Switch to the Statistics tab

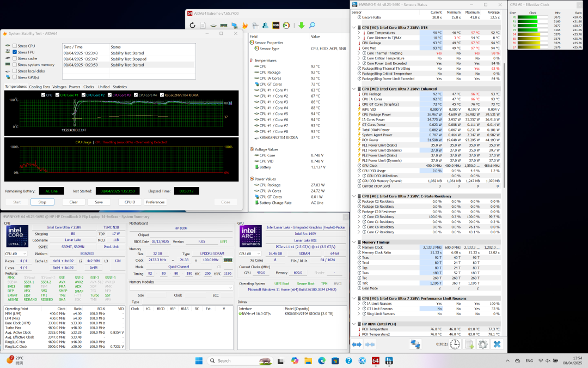click(120, 87)
